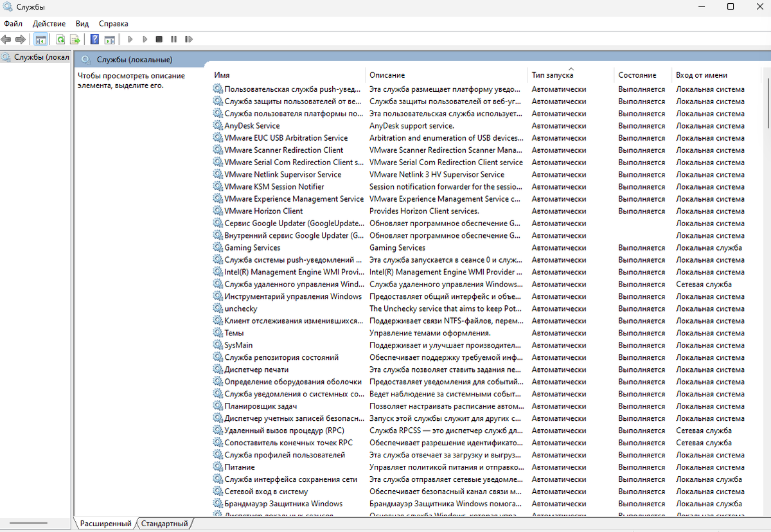This screenshot has height=532, width=771.
Task: Click the Back arrow toolbar icon
Action: [6, 39]
